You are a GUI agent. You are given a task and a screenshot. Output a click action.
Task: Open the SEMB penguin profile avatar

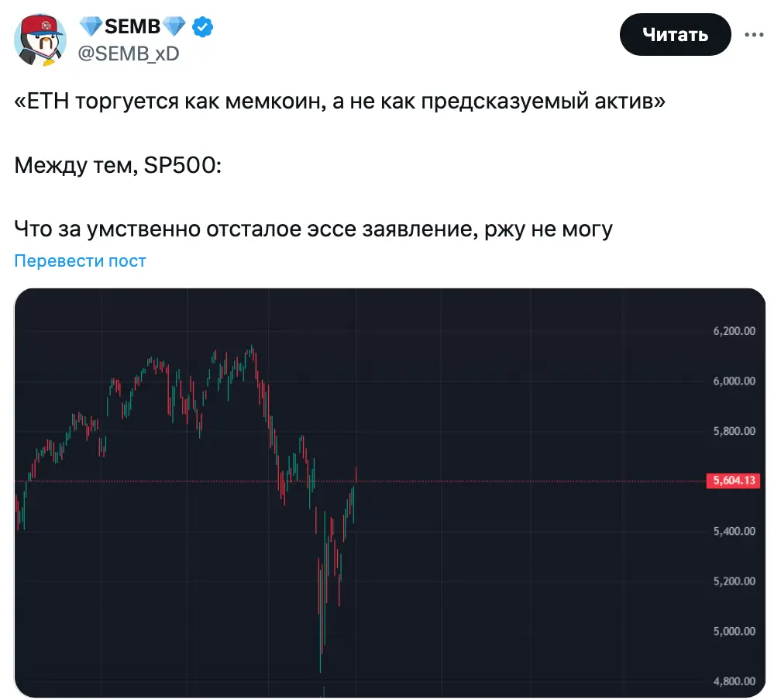click(x=40, y=40)
